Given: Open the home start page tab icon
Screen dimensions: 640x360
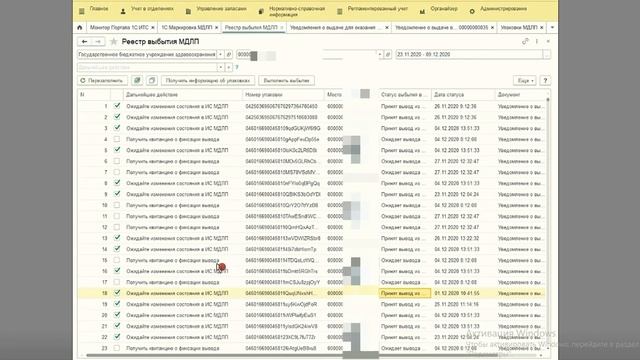Looking at the screenshot, I should (80, 27).
